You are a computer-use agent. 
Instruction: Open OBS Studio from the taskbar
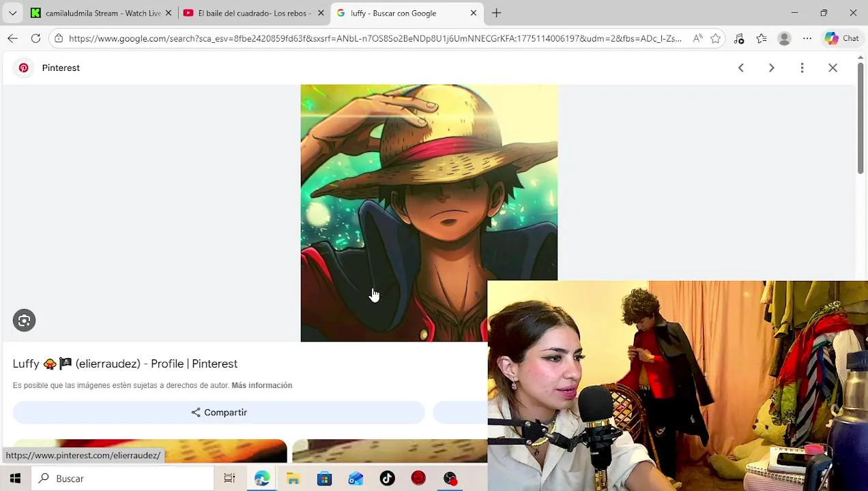pyautogui.click(x=450, y=479)
